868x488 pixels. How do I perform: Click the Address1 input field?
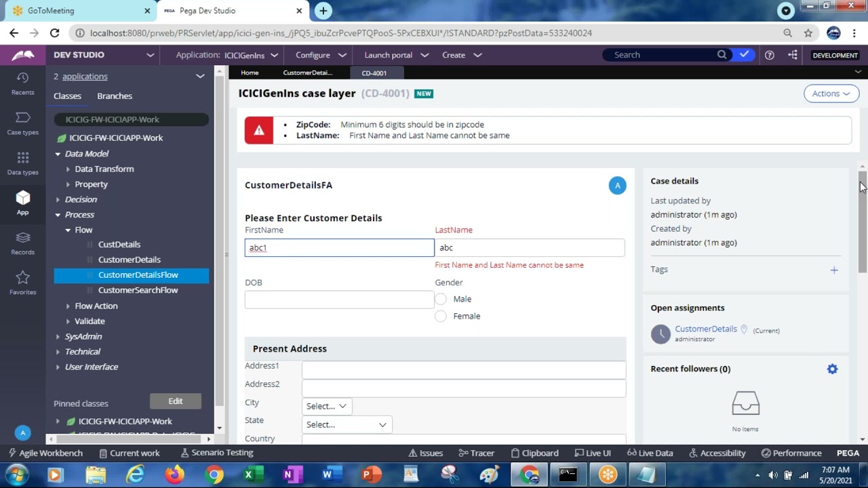[464, 370]
